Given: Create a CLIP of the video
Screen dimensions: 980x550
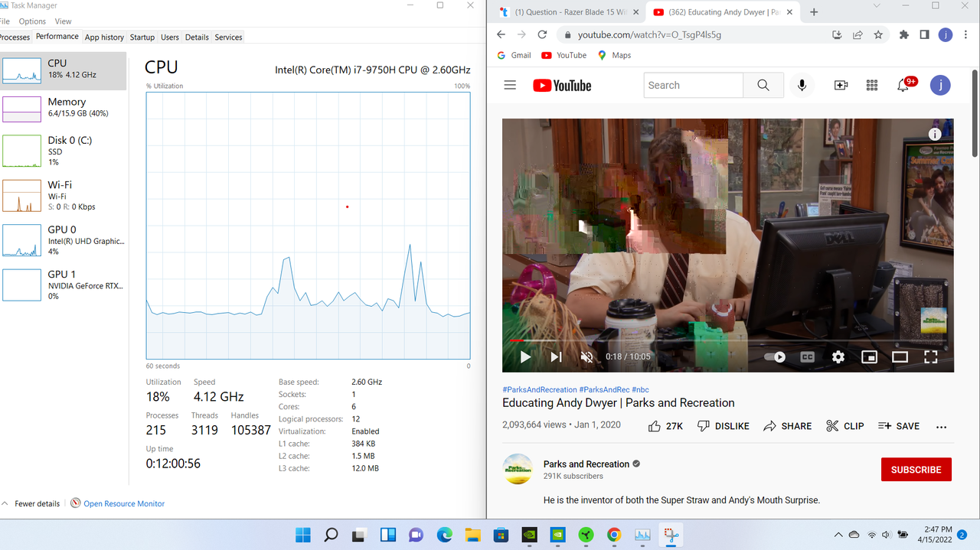Looking at the screenshot, I should [x=844, y=426].
